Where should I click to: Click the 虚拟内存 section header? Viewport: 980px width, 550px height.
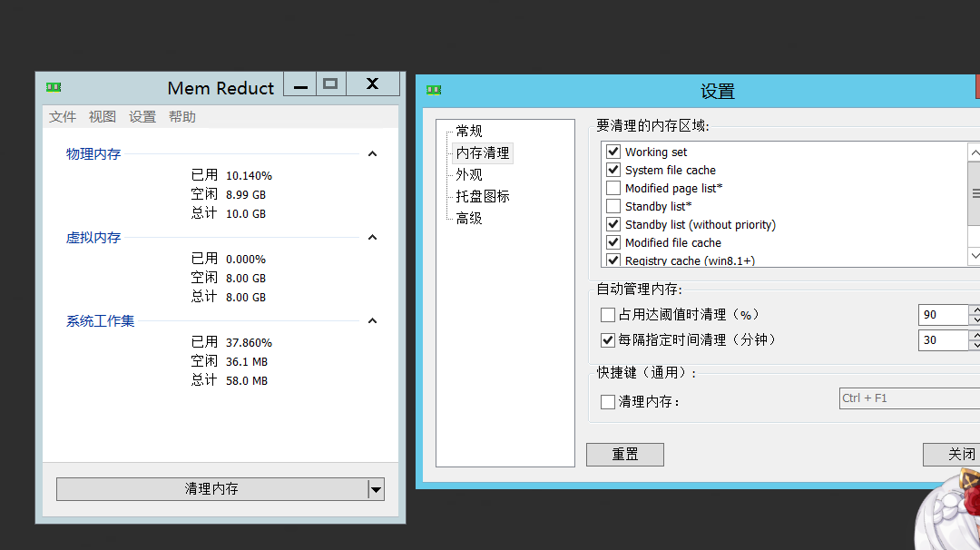pos(93,238)
